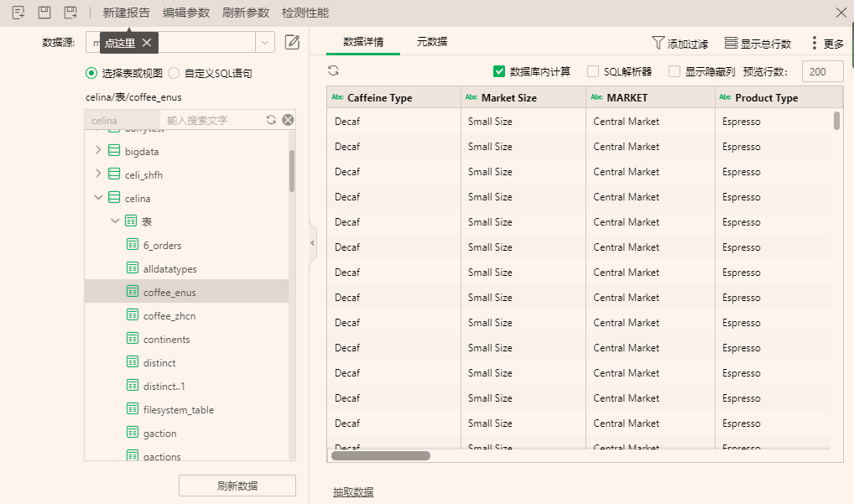Click the 抽取数据 link
The width and height of the screenshot is (854, 504).
353,492
